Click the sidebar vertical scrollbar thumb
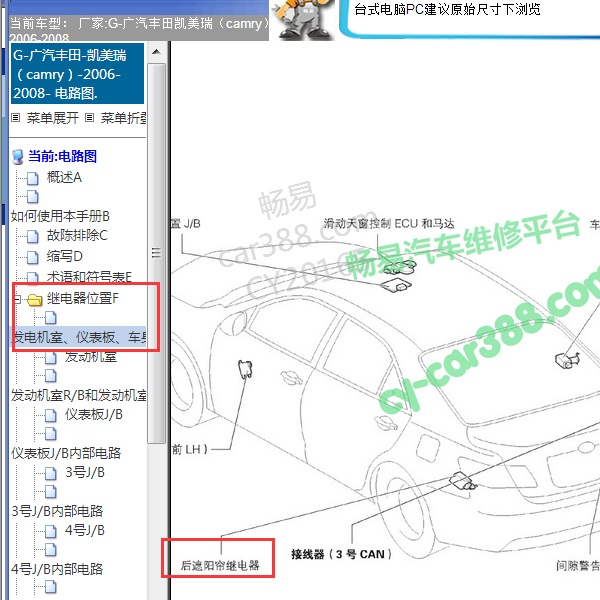 tap(156, 253)
